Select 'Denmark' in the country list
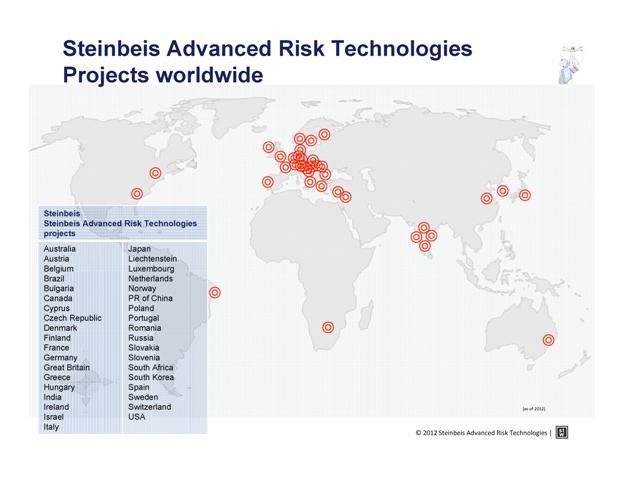 click(x=60, y=328)
